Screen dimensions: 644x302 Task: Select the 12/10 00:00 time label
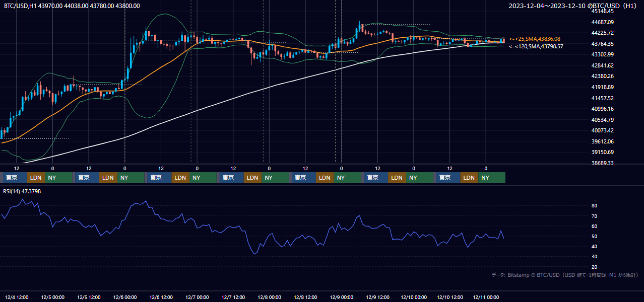point(414,297)
